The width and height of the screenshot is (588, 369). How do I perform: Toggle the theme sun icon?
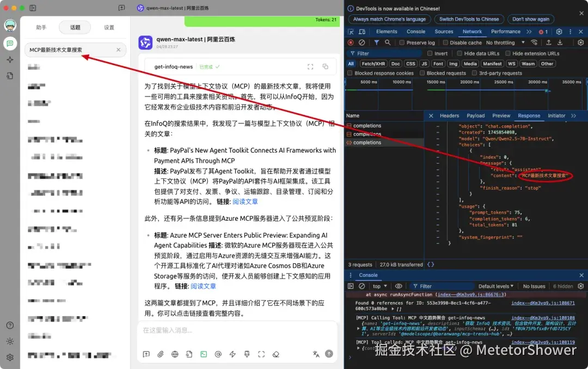[10, 341]
